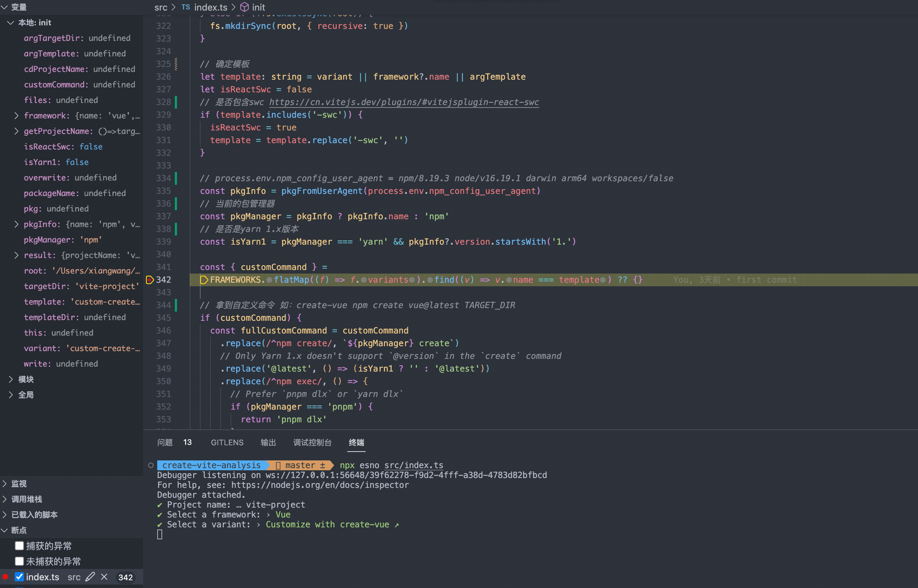The height and width of the screenshot is (588, 918).
Task: Toggle 捕获的异常 caught exceptions checkbox
Action: pos(19,546)
